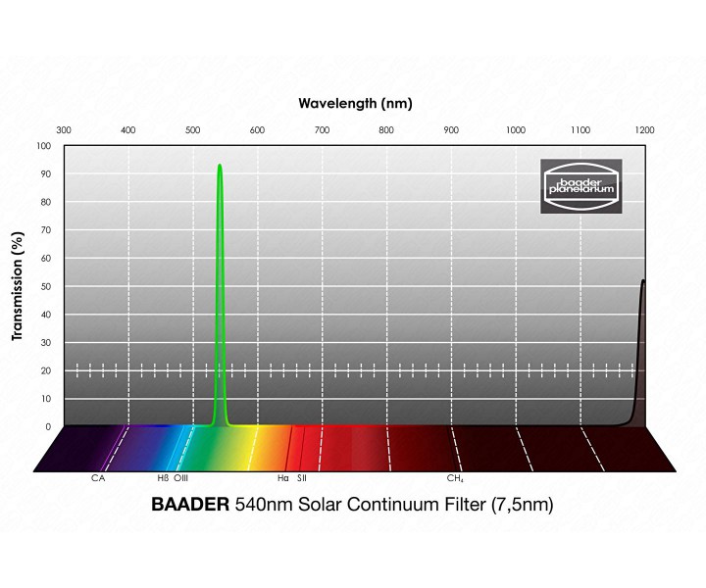Select the Hβ spectral line label

pyautogui.click(x=163, y=479)
